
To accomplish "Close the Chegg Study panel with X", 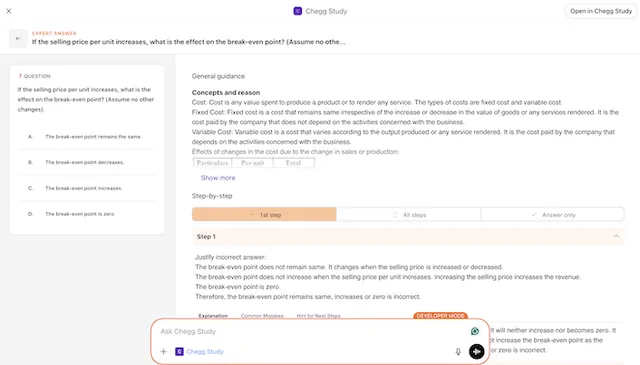I will (9, 11).
